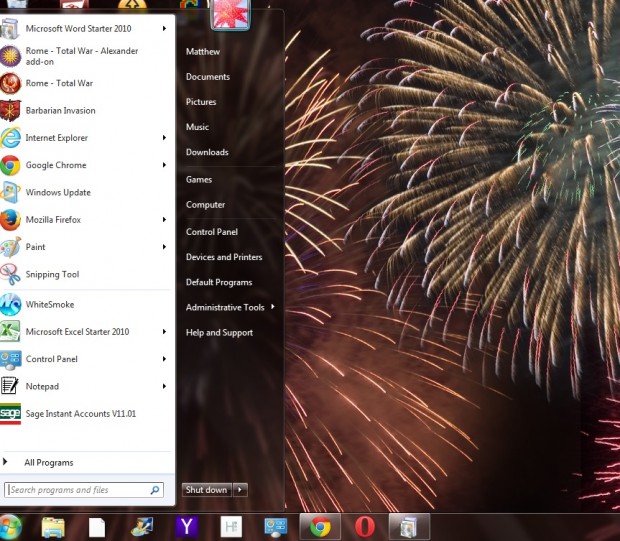Open the Yahoo purple Y taskbar icon
This screenshot has width=620, height=541.
tap(187, 527)
